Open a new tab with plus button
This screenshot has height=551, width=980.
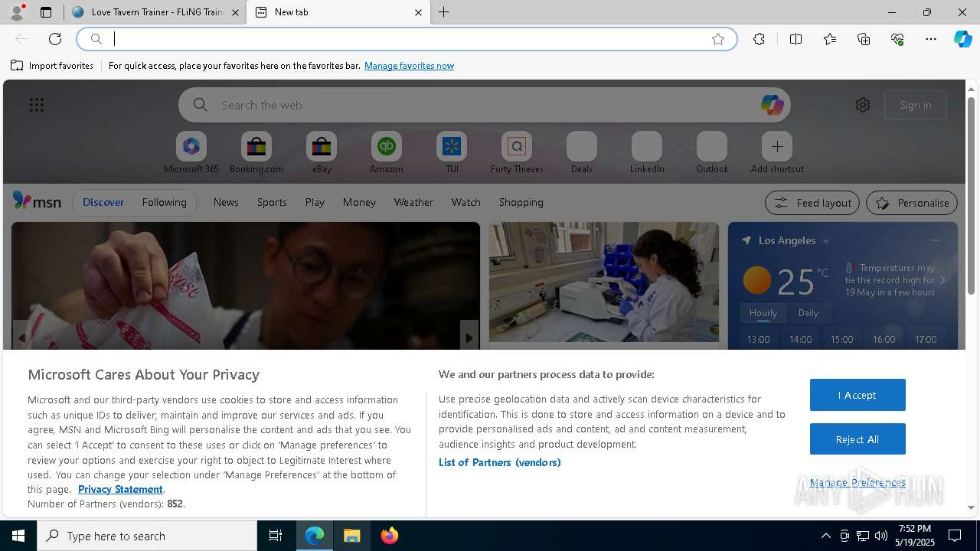[x=443, y=12]
